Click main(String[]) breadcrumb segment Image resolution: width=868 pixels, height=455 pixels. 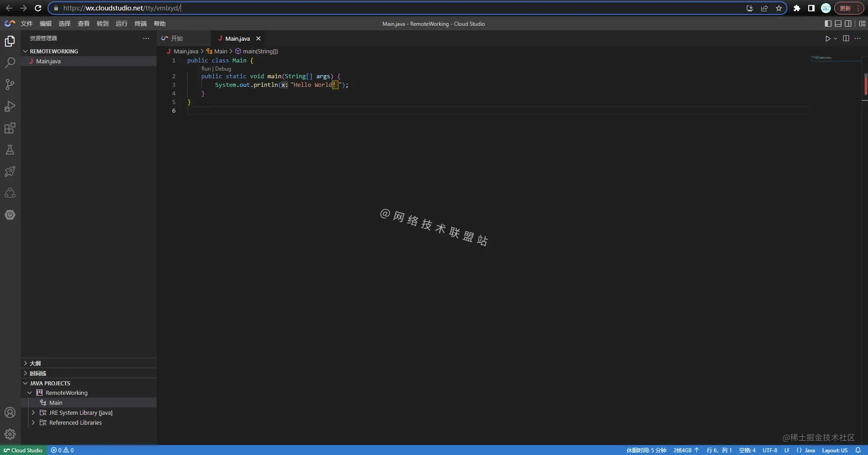pos(257,51)
